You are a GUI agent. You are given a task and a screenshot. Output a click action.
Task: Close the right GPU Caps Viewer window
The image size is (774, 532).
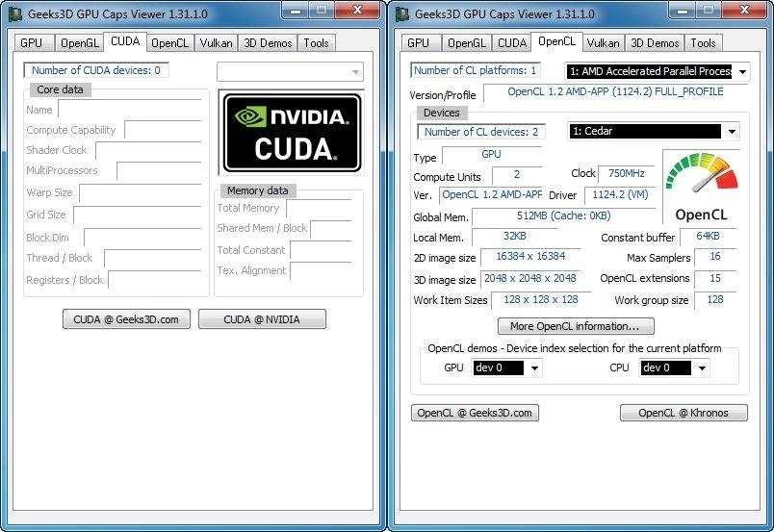coord(745,10)
